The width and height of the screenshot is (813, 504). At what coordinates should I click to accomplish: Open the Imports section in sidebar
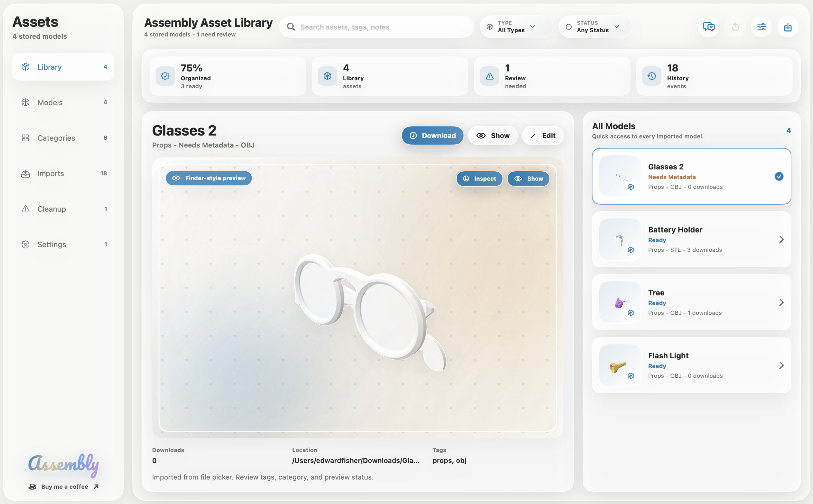click(63, 173)
